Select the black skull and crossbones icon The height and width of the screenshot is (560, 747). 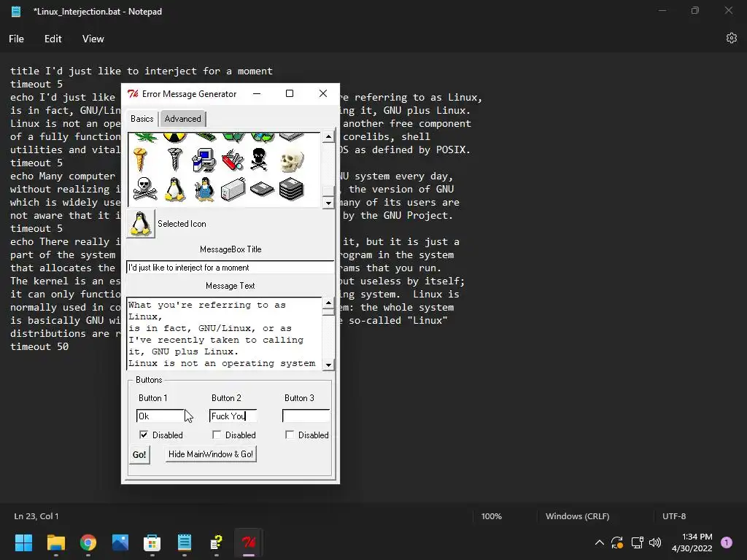click(x=259, y=160)
